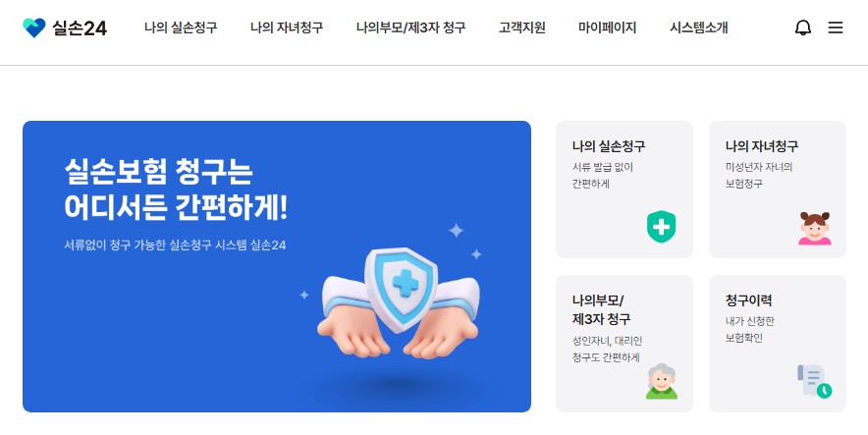
Task: Click the girl face icon
Action: (814, 228)
